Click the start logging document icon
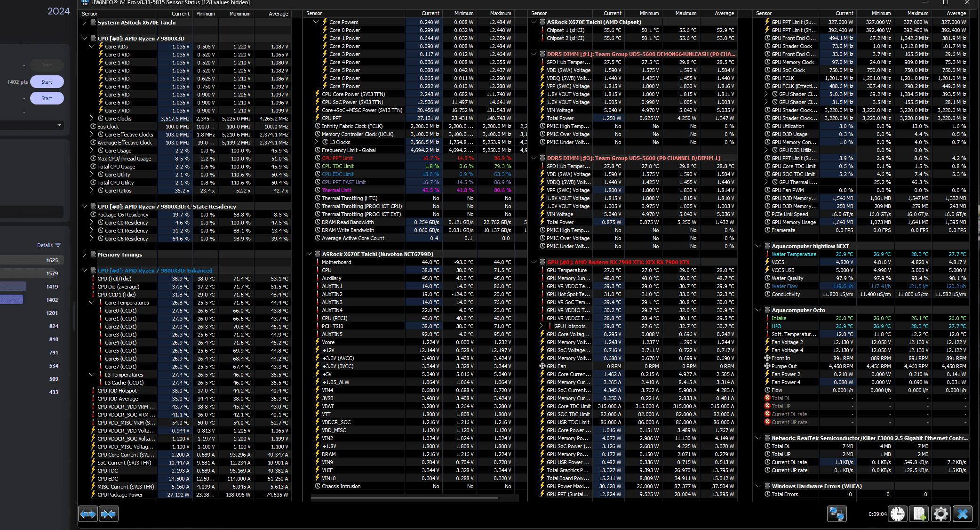 pyautogui.click(x=919, y=514)
